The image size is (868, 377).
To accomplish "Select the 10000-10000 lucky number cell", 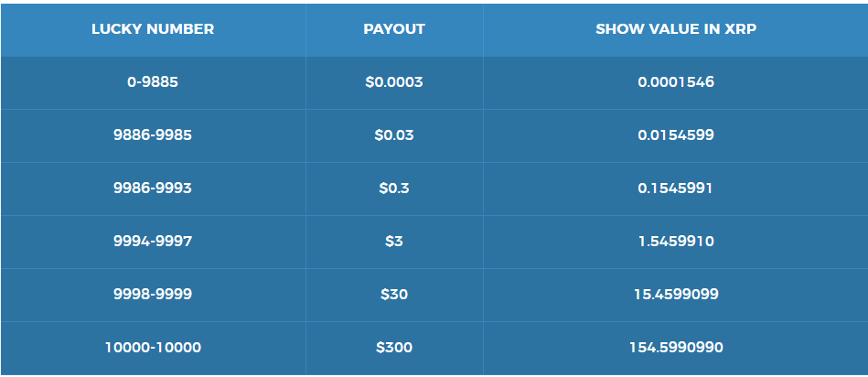I will [153, 348].
